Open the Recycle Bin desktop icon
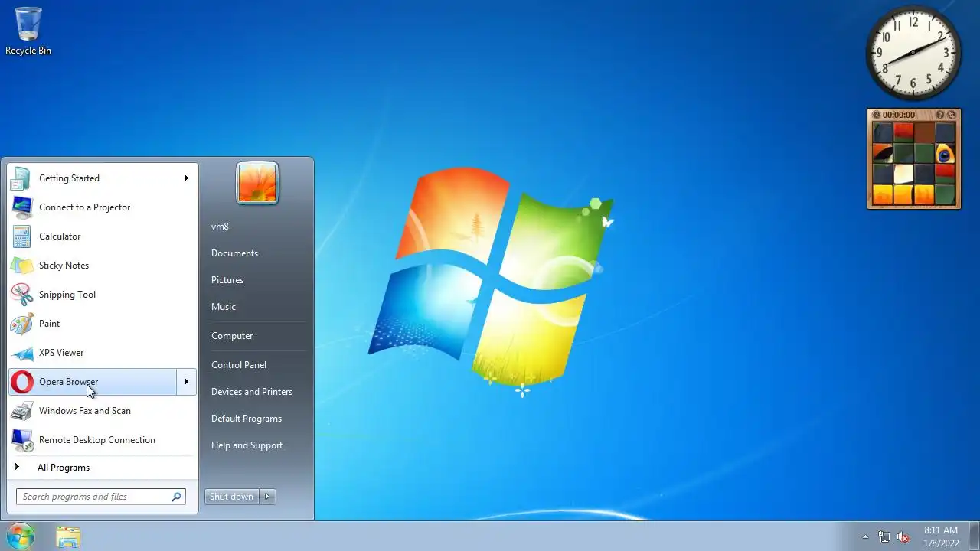 pos(28,31)
